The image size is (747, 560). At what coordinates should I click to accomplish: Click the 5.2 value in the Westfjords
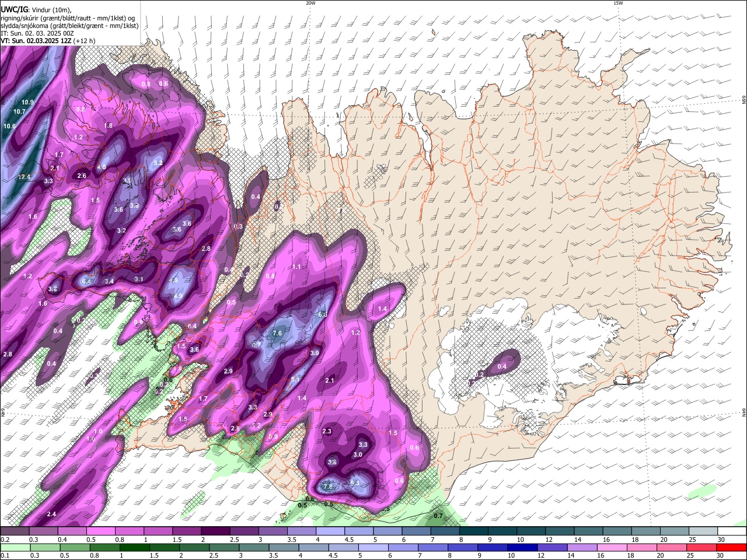(x=158, y=163)
